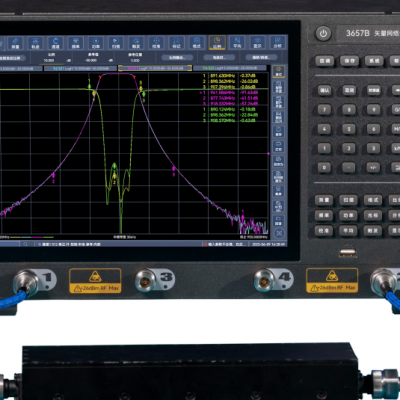Viewport: 400px width, 400px height.
Task: Switch to the Tr2 S21 trace tab
Action: 80,68
